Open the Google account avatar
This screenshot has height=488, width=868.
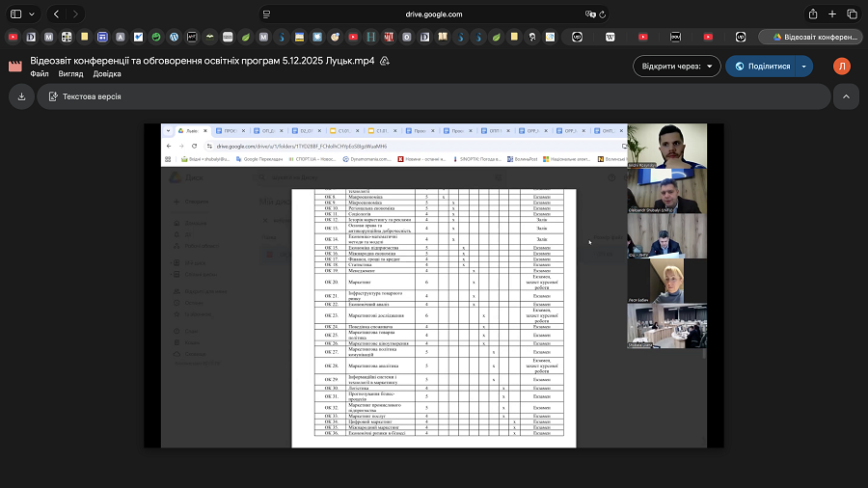[842, 67]
